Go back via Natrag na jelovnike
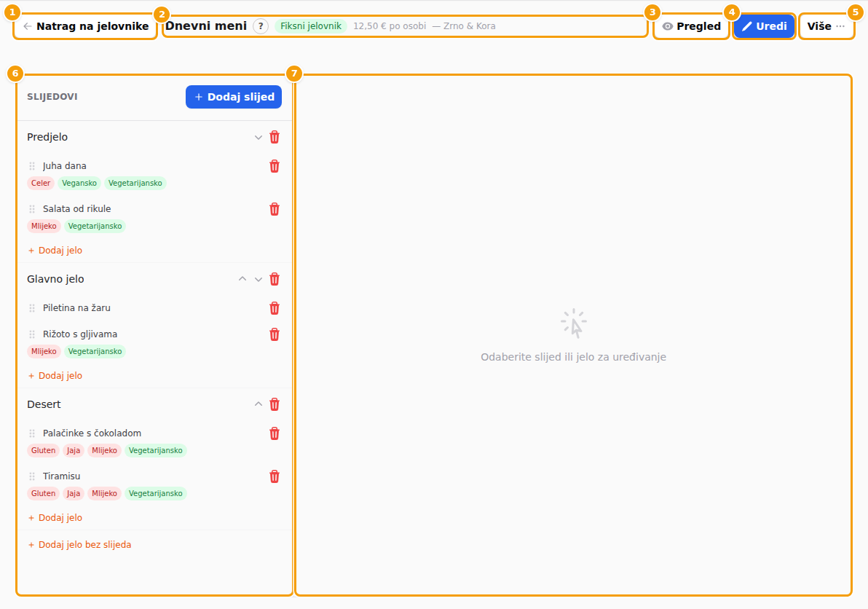The image size is (868, 609). [x=86, y=26]
